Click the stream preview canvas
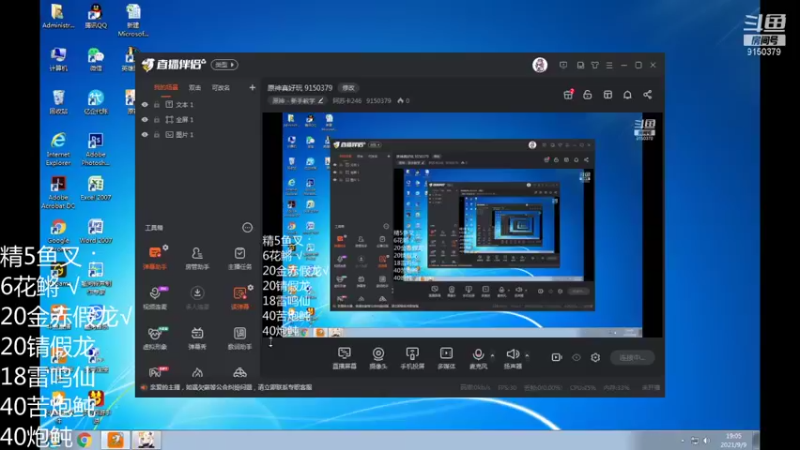Image resolution: width=800 pixels, height=450 pixels. tap(462, 225)
